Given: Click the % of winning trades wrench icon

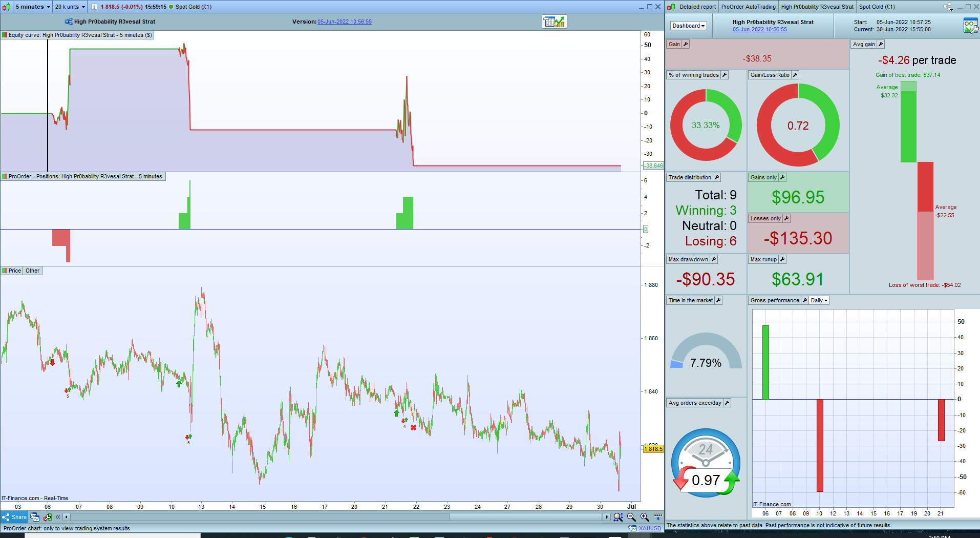Looking at the screenshot, I should point(725,75).
